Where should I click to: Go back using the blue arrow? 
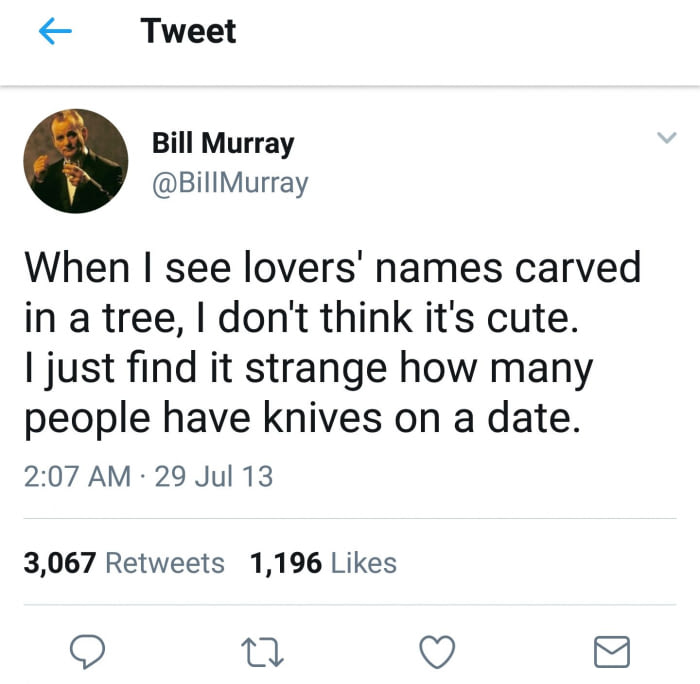pyautogui.click(x=55, y=31)
